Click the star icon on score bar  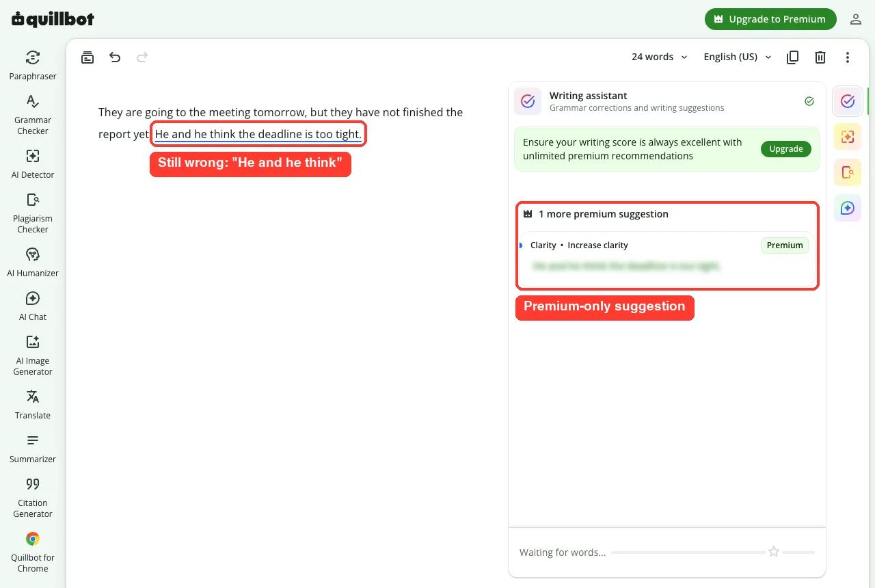[x=774, y=552]
